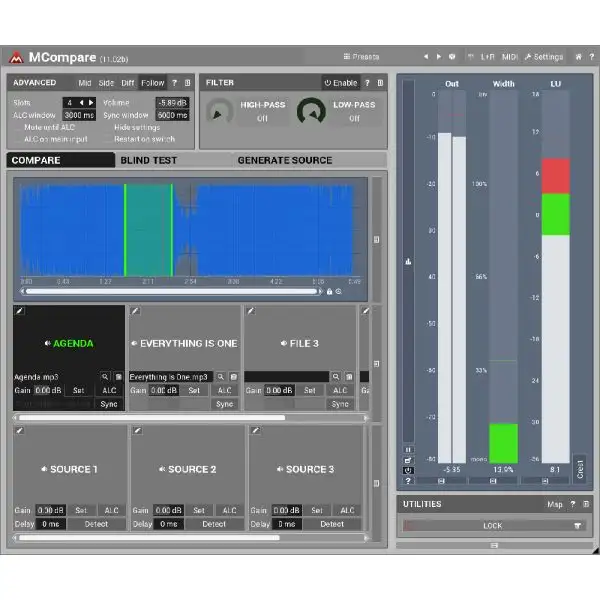Toggle Diff mode in Advanced panel
The height and width of the screenshot is (600, 600).
pos(128,83)
